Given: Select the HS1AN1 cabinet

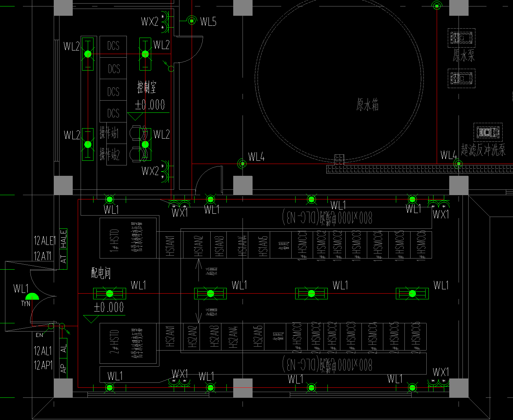Looking at the screenshot, I should (170, 245).
